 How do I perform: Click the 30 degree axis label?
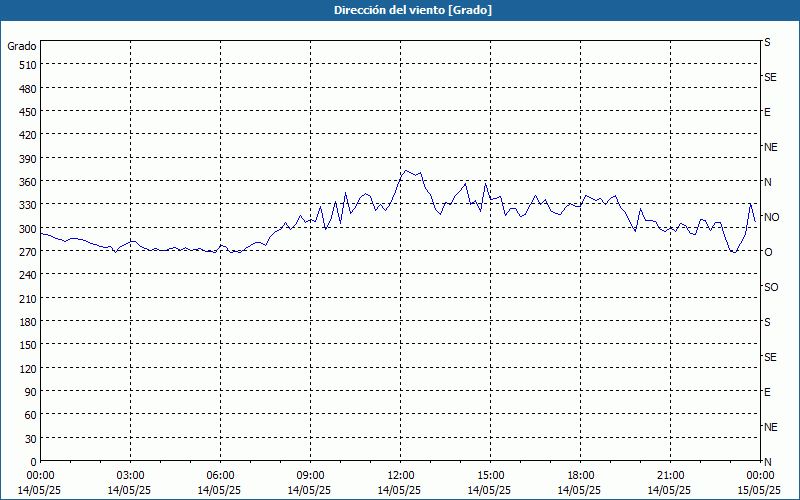(x=31, y=439)
